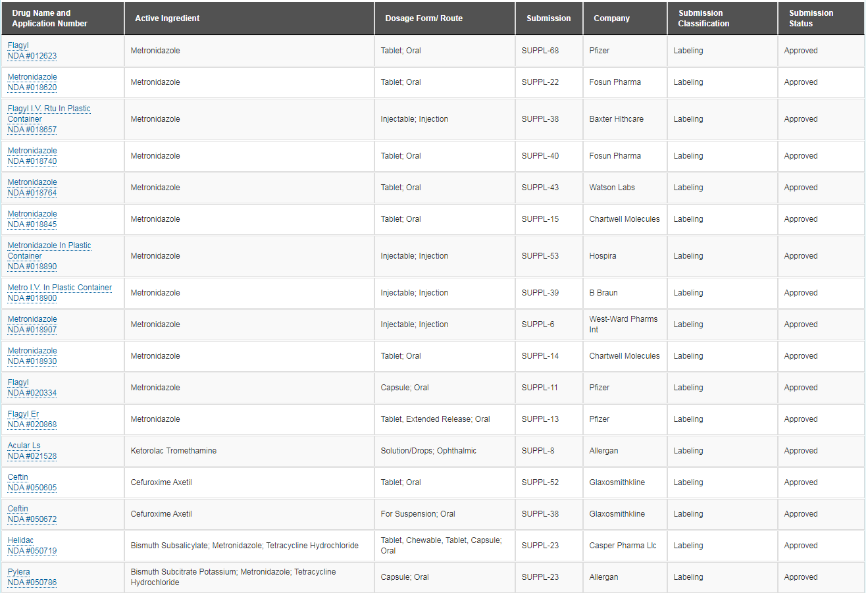Click the Flagyl Er drug link

(24, 414)
